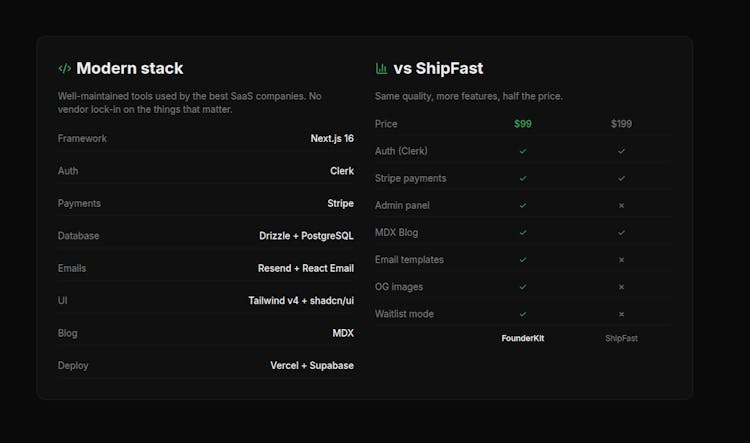
Task: Click ShipFast's checkmark for MDX Blog
Action: pos(621,233)
